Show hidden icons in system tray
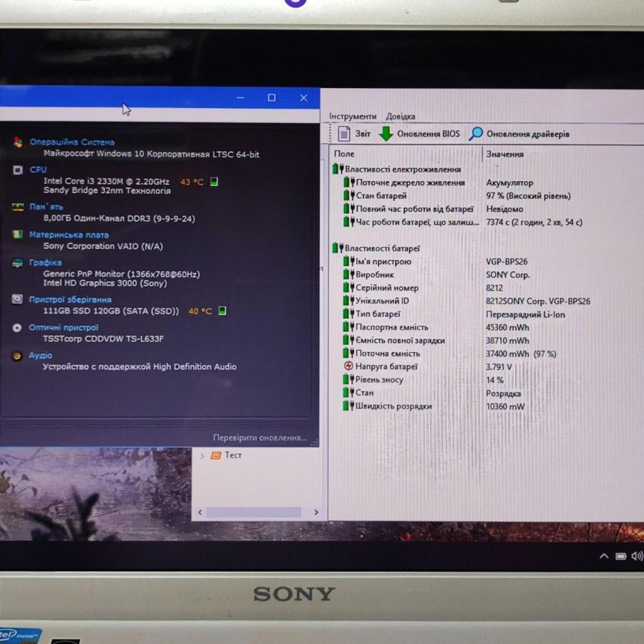The width and height of the screenshot is (644, 644). [x=604, y=556]
